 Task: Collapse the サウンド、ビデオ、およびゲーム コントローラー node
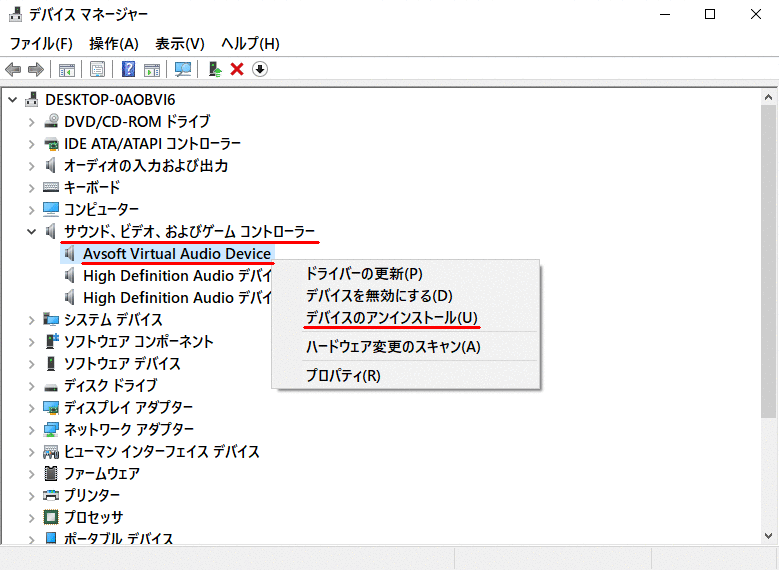(32, 232)
